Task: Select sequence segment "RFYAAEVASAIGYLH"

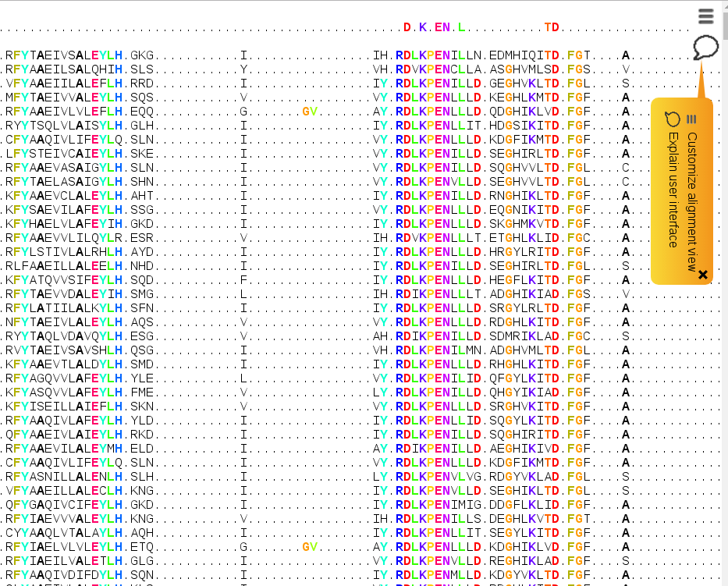Action: pos(64,168)
